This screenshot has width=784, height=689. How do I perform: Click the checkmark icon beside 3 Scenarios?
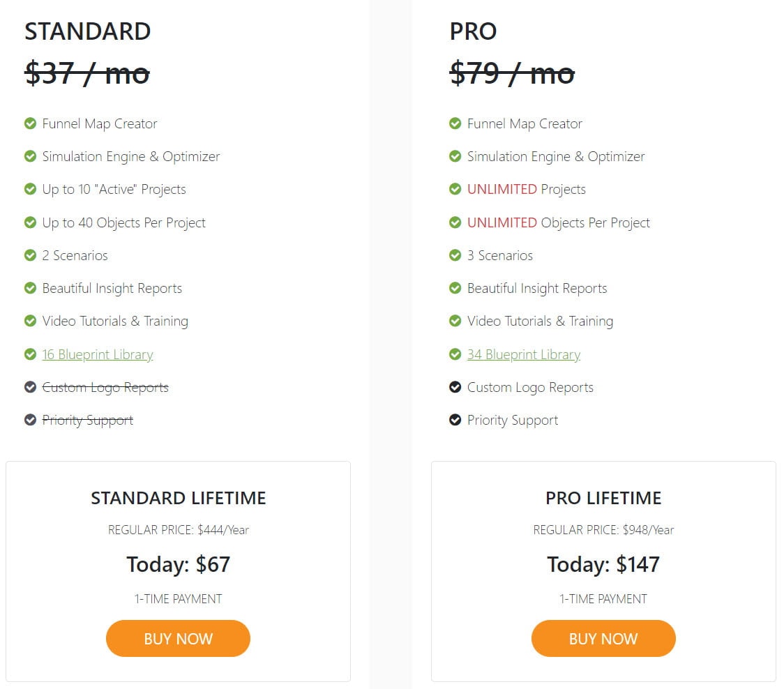(455, 255)
